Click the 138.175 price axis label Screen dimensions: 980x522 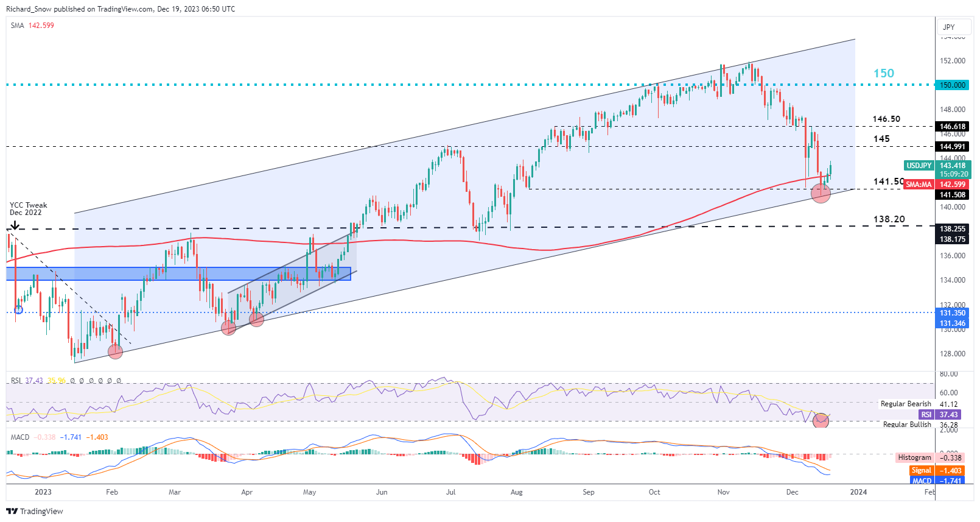coord(953,239)
